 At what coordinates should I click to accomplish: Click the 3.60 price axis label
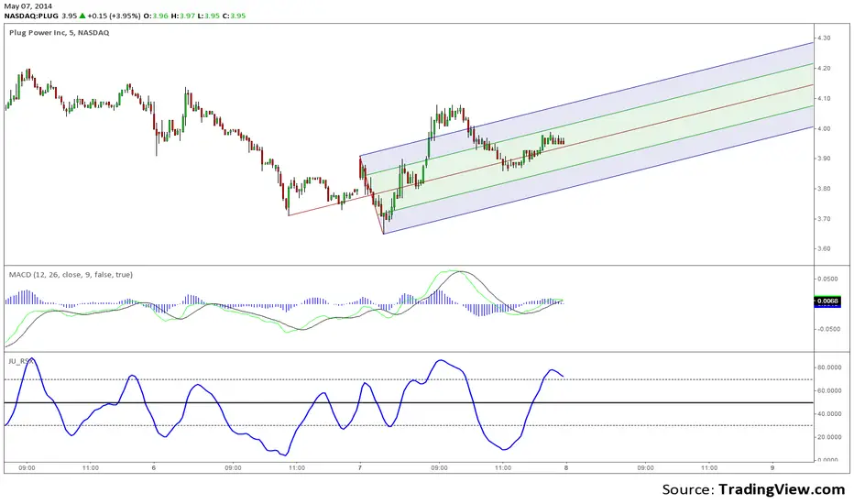click(x=824, y=249)
